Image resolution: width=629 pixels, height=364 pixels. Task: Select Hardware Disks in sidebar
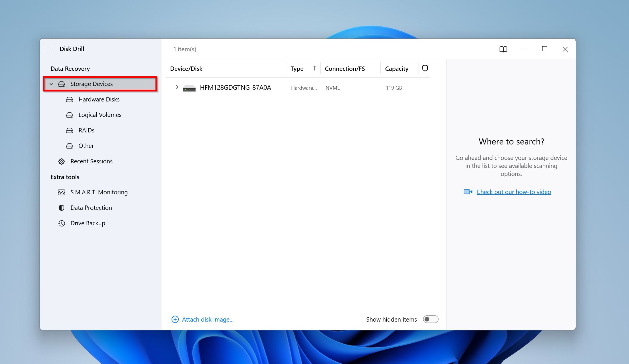click(99, 99)
